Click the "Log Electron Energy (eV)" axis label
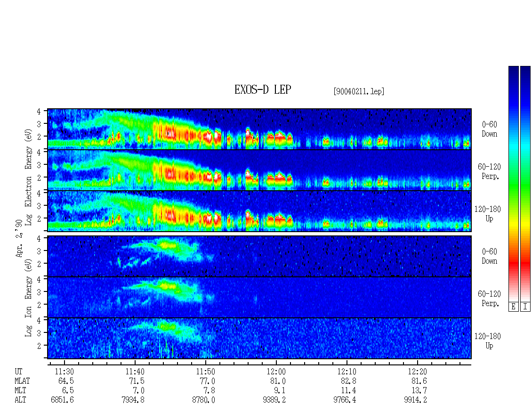The image size is (532, 412). pos(28,177)
